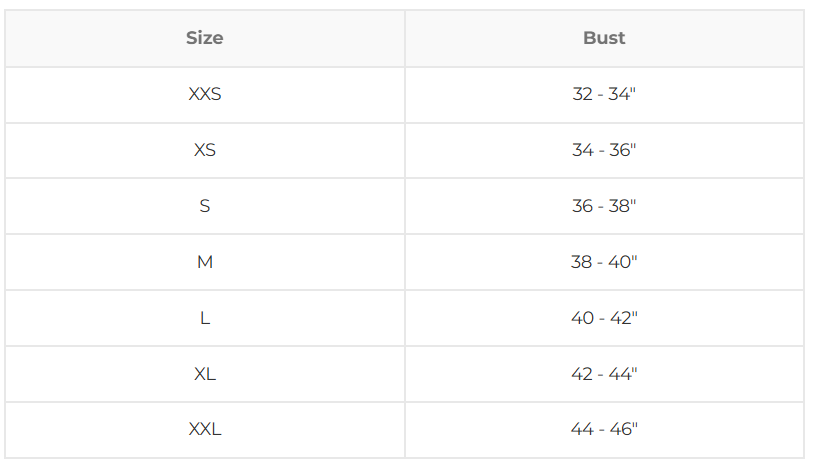The image size is (815, 473).
Task: Click the XXL size cell
Action: tap(205, 429)
